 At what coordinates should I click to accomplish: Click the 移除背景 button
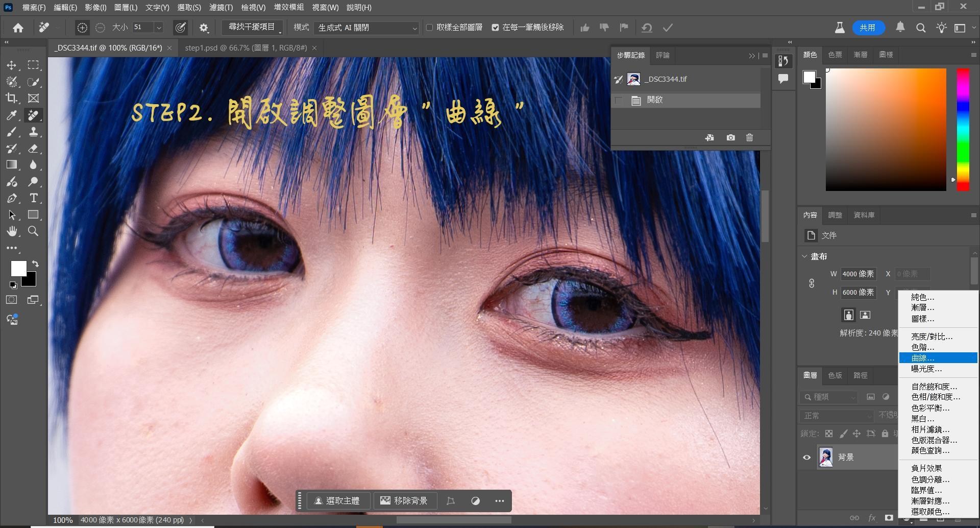pyautogui.click(x=404, y=501)
